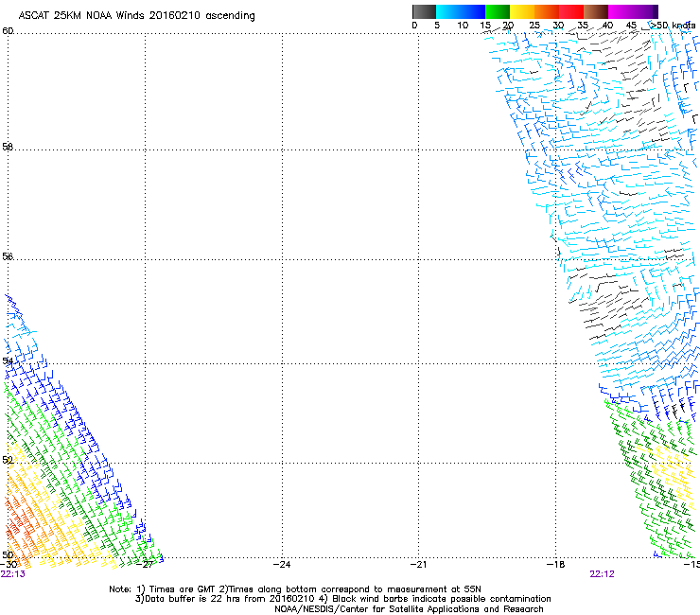Click legend tick label 10
This screenshot has width=700, height=615.
pyautogui.click(x=463, y=26)
